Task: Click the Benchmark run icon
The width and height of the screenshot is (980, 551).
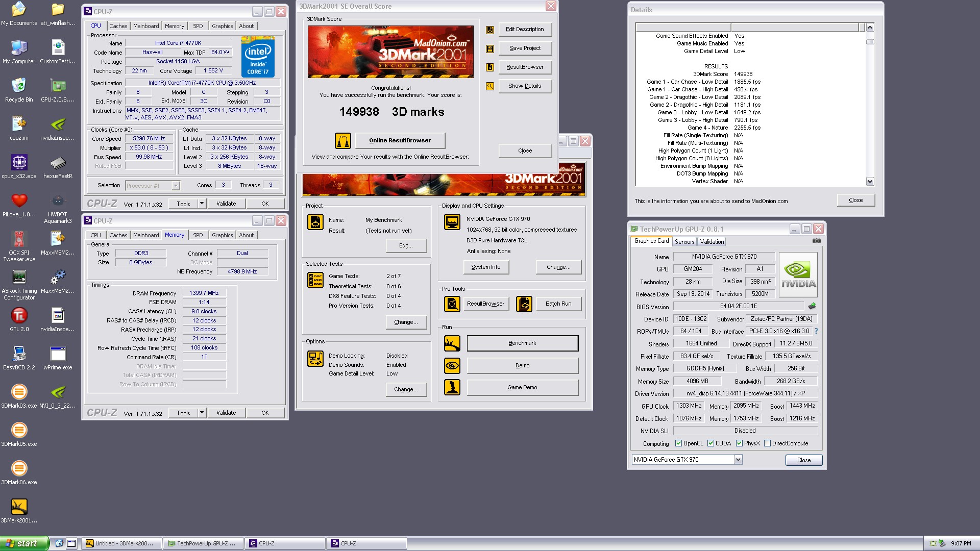Action: (x=452, y=343)
